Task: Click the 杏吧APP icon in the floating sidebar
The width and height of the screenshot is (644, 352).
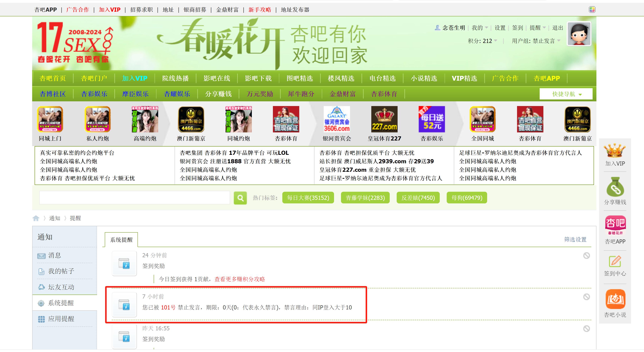Action: point(615,225)
